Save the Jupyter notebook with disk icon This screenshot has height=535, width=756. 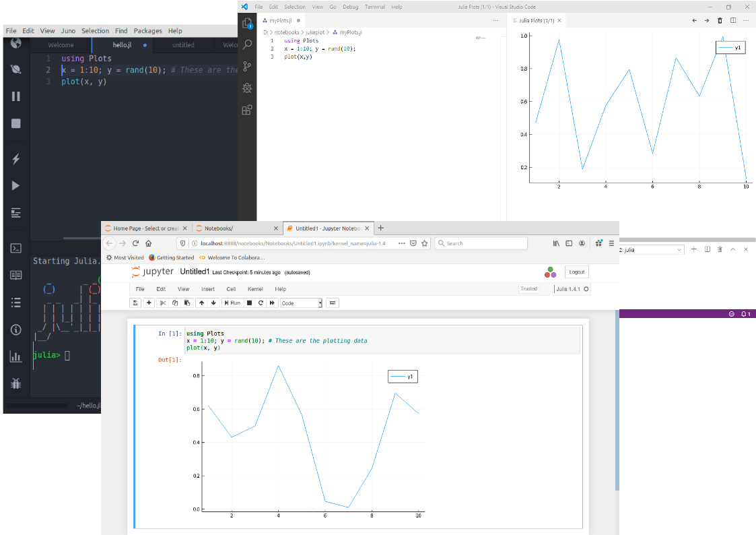point(135,303)
